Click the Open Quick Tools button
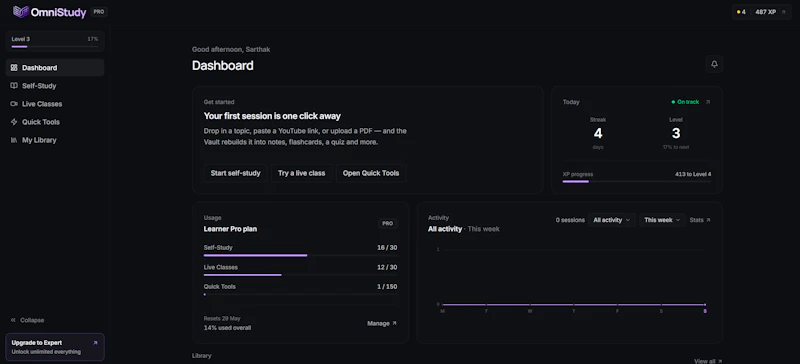 371,173
